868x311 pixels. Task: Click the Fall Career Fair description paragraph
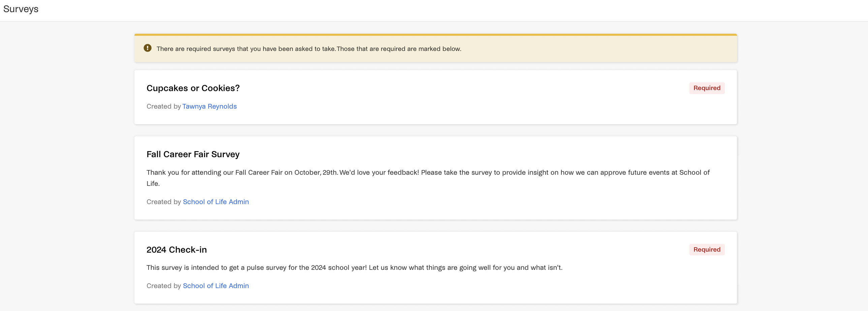pos(428,178)
